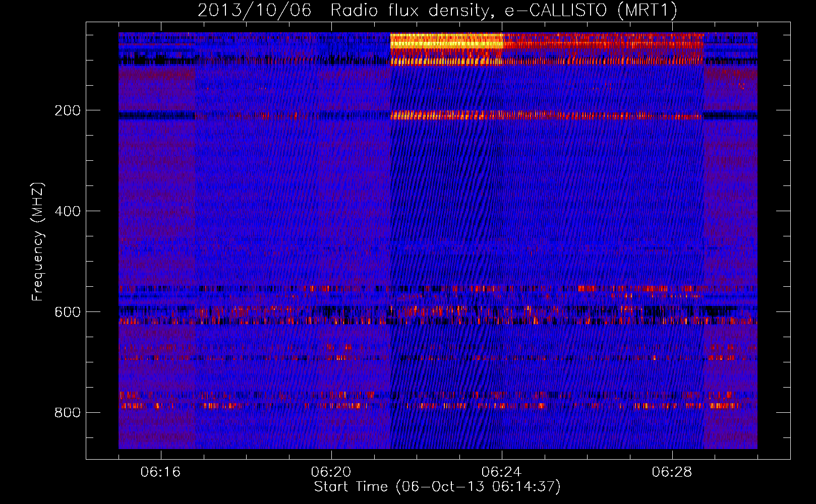Click the plot title '2013/10/06 Radio flux density, e-CALLISTO (MRT1)'
Viewport: 816px width, 504px height.
437,11
